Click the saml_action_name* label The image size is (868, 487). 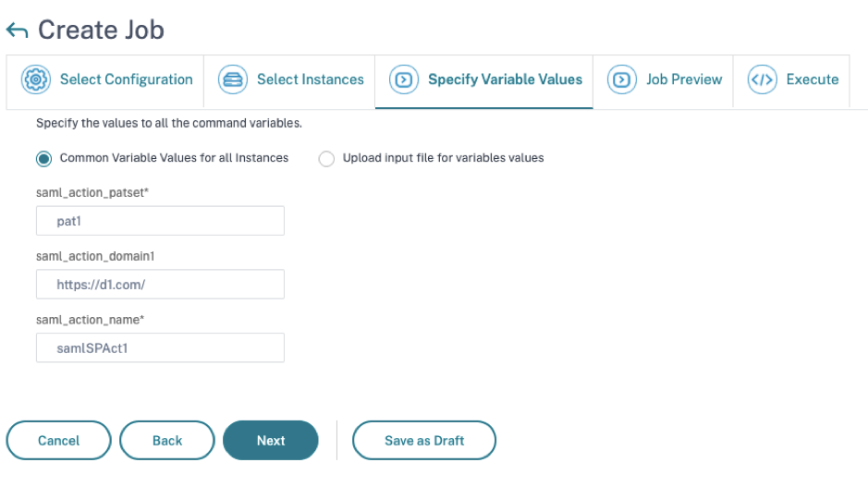pos(91,320)
